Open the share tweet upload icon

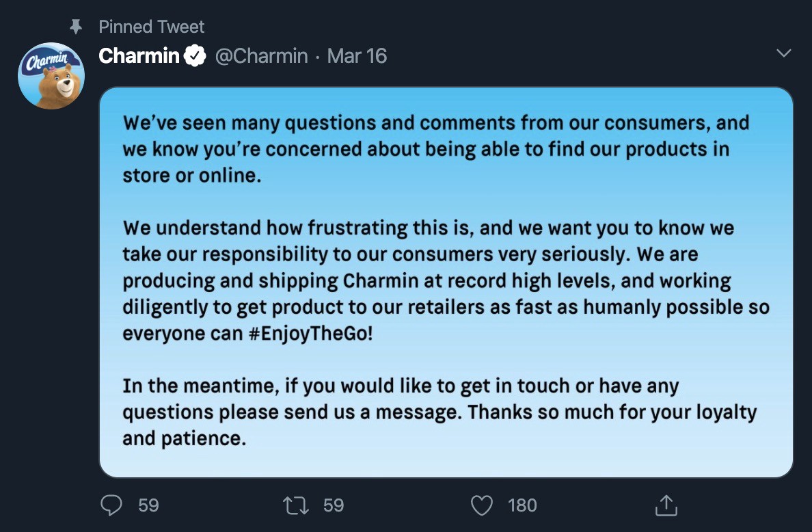point(665,505)
